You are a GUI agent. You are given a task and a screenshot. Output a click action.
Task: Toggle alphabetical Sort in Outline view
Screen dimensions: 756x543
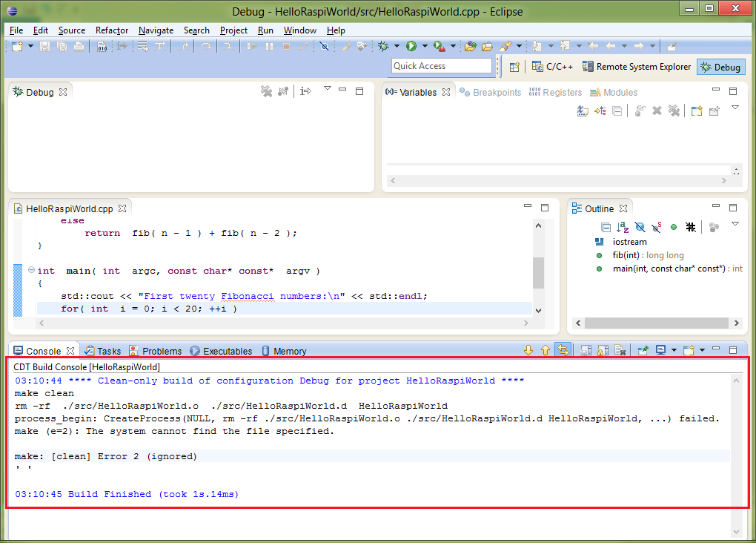[x=623, y=227]
